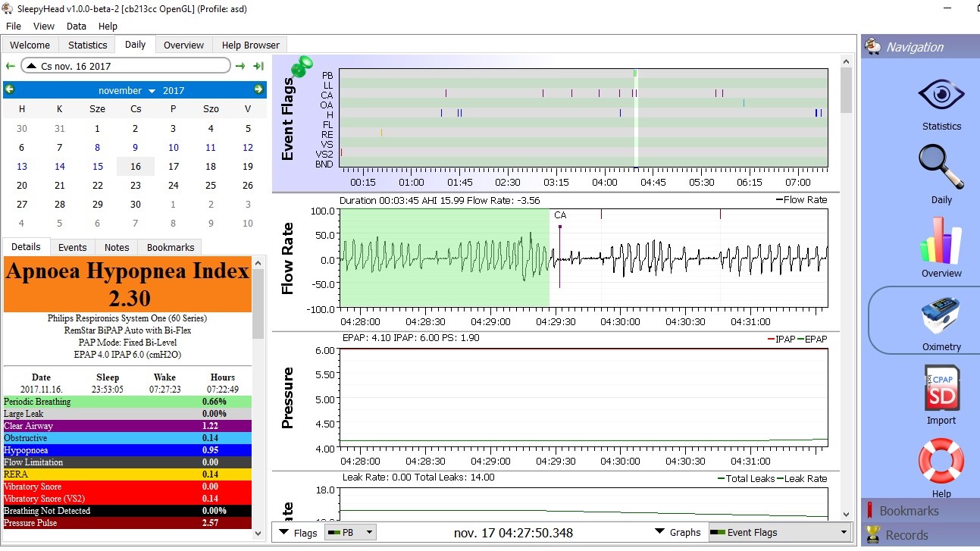980x551 pixels.
Task: Click the Import SD card icon
Action: click(x=942, y=388)
